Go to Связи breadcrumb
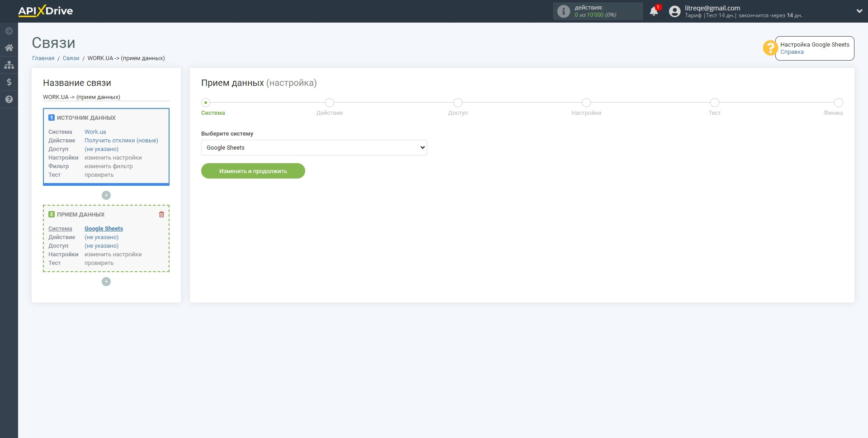 71,58
